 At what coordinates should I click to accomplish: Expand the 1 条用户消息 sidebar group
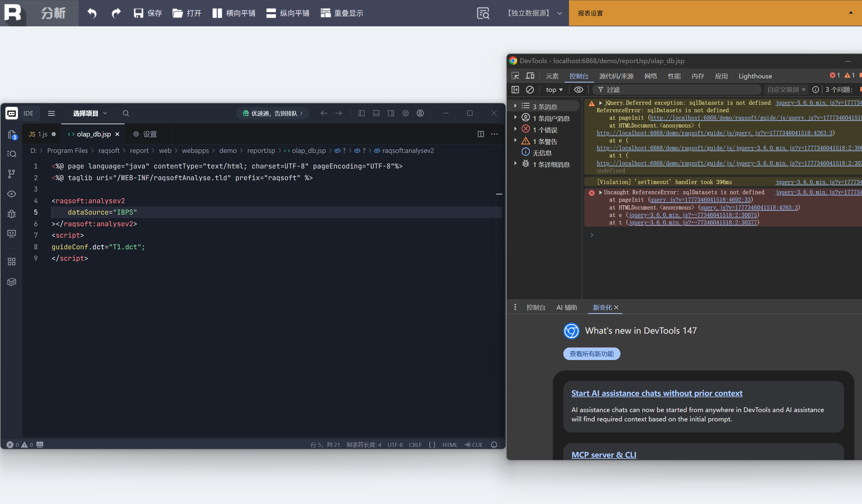pos(515,117)
